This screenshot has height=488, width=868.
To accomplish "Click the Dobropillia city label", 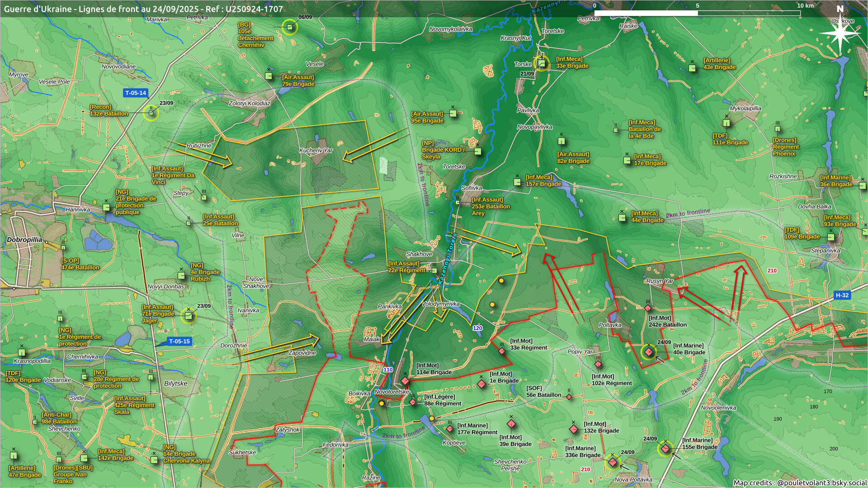I will (x=24, y=240).
